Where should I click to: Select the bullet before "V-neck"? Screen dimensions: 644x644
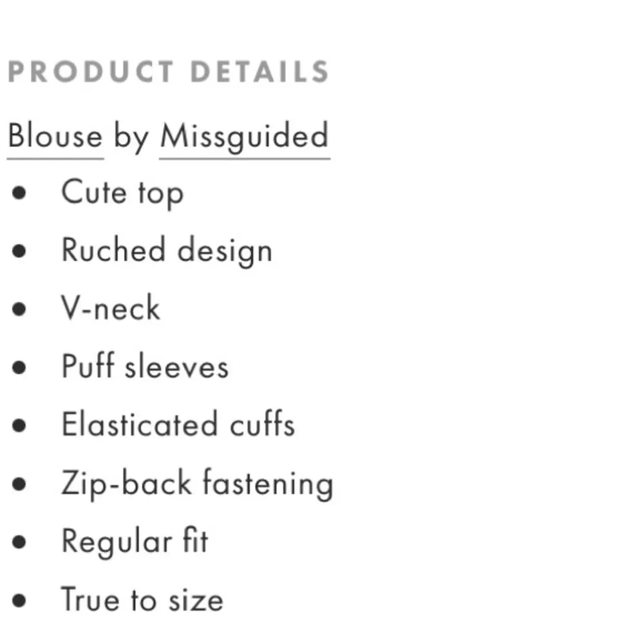20,309
